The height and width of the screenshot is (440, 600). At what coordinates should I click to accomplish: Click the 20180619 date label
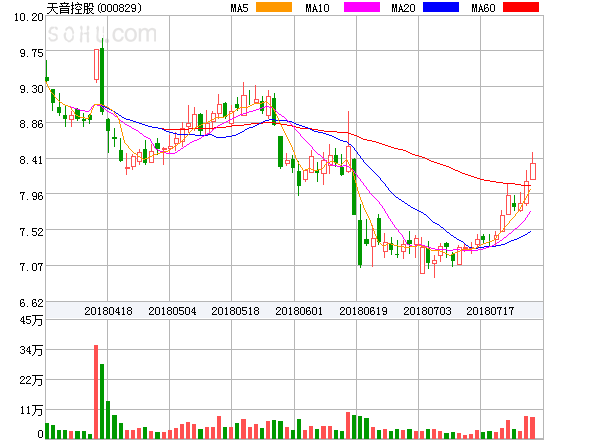point(363,311)
